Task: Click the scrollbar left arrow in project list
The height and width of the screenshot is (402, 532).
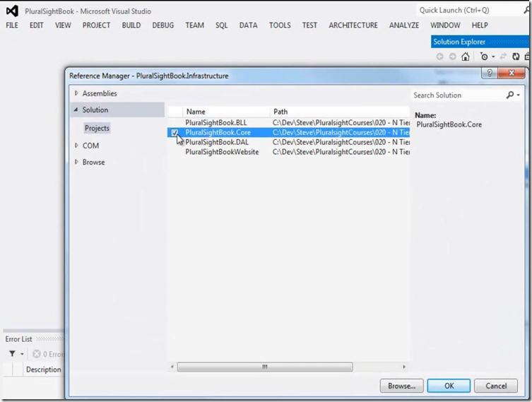Action: 172,367
